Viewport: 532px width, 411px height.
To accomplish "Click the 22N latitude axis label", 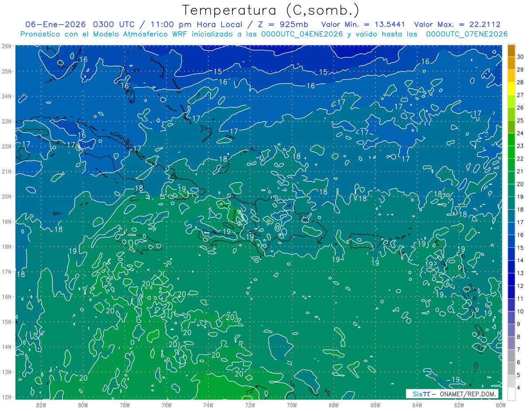I will point(6,146).
